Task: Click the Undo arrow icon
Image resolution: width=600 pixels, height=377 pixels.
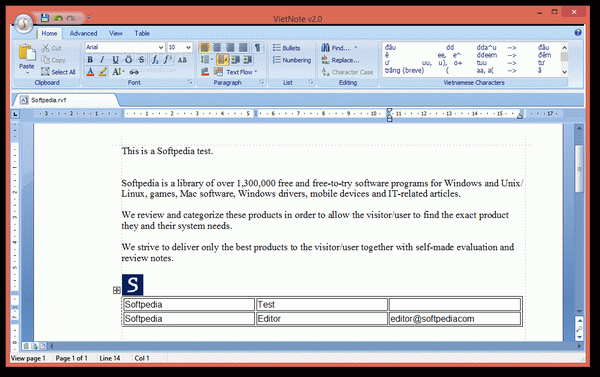Action: tap(58, 18)
